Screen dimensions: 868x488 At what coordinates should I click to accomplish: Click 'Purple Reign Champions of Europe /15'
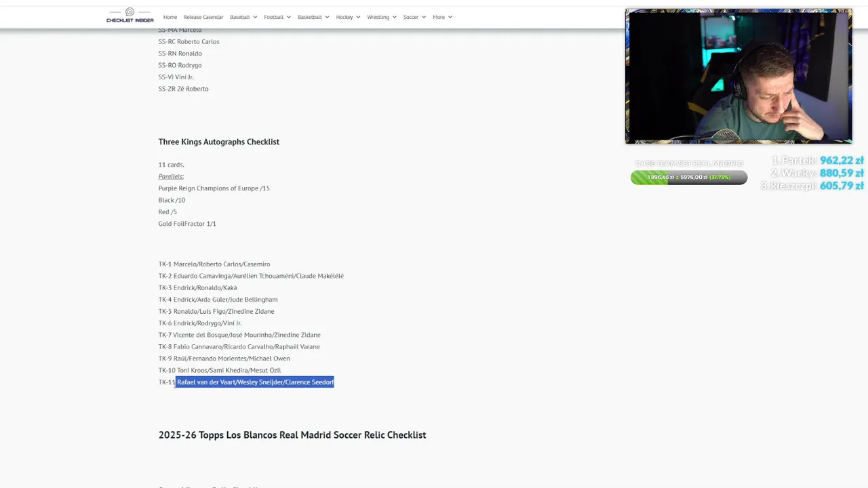[214, 188]
